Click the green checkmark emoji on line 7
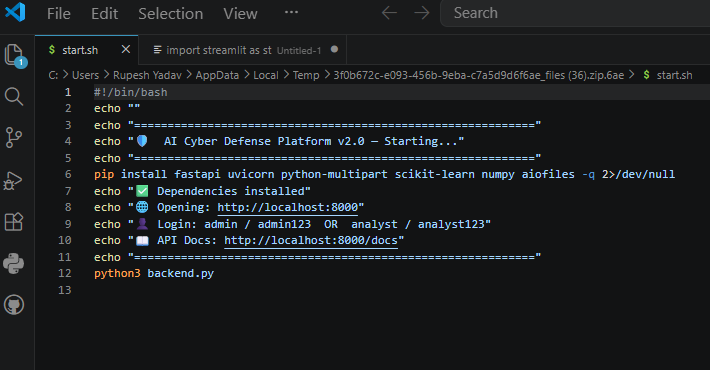 point(142,191)
